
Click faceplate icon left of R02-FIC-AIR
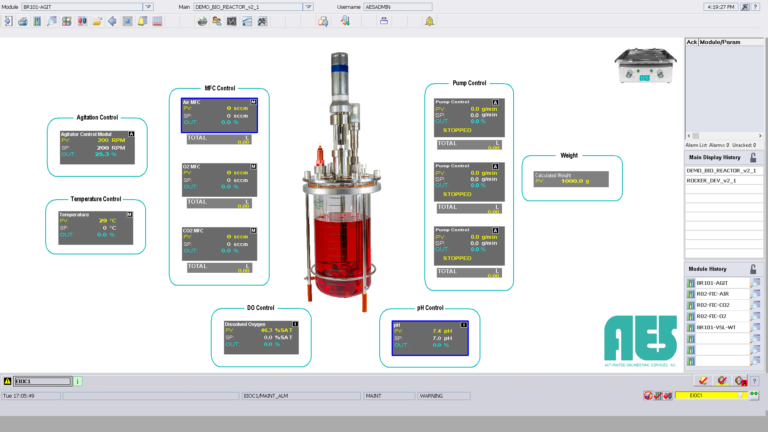tap(691, 294)
